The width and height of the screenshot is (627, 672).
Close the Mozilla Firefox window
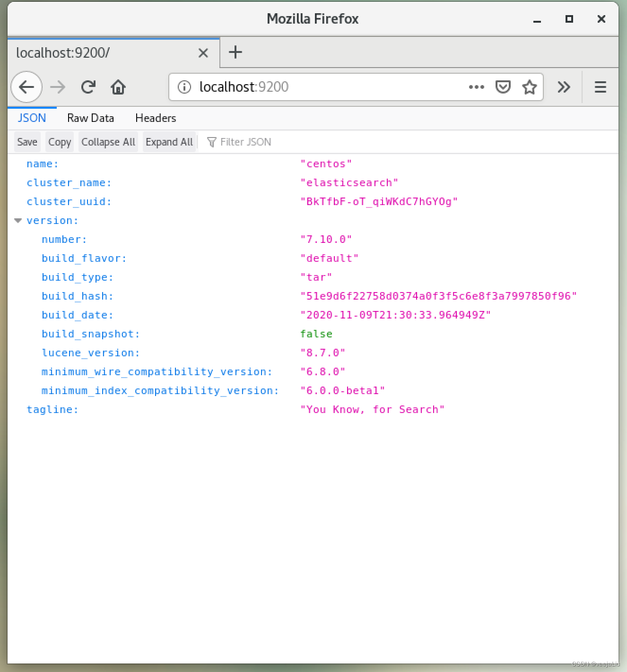point(601,19)
